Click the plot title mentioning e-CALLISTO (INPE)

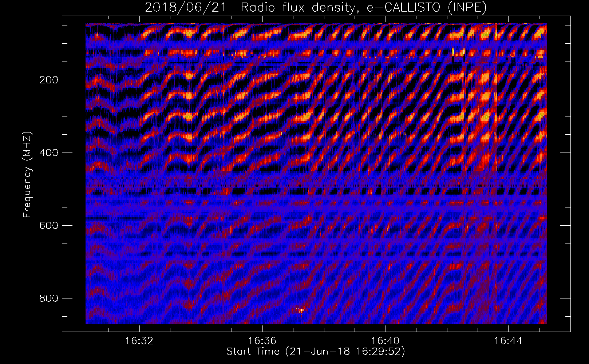(316, 7)
